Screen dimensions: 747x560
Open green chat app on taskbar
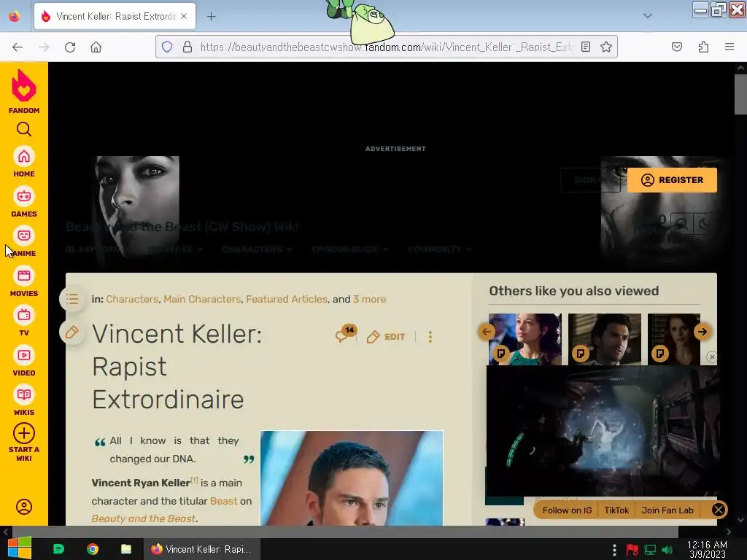click(58, 549)
